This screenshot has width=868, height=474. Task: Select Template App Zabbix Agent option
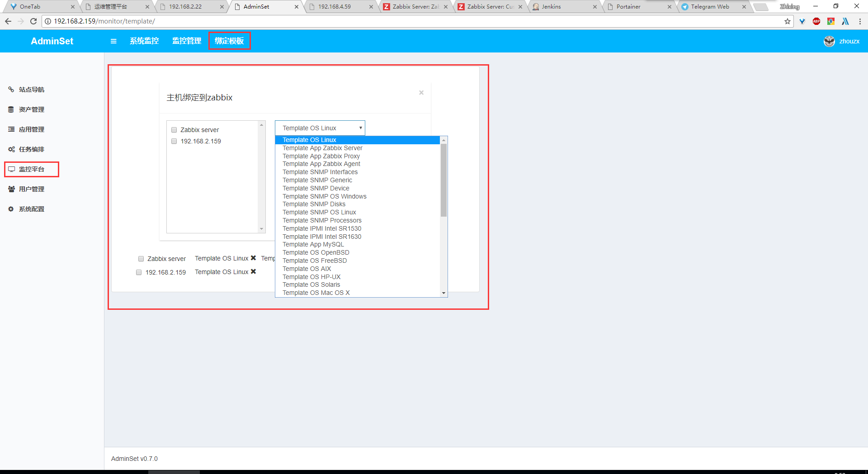358,164
